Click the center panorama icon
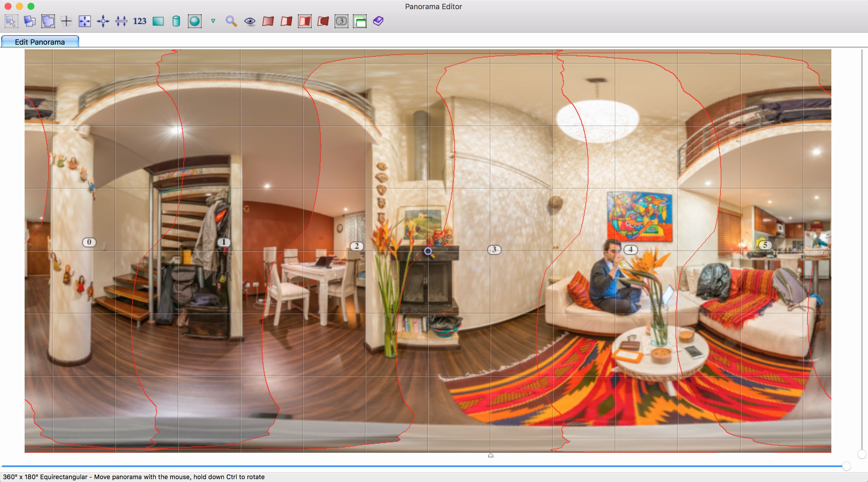 coord(103,21)
